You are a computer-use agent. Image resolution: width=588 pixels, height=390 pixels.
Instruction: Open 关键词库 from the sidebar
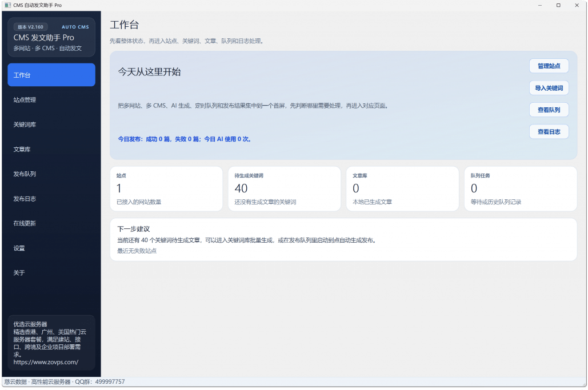pos(51,124)
